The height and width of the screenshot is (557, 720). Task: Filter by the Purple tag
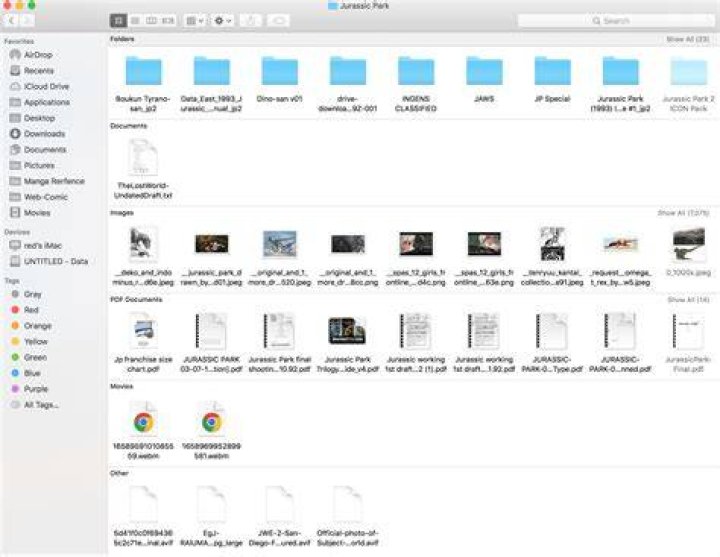tap(35, 389)
